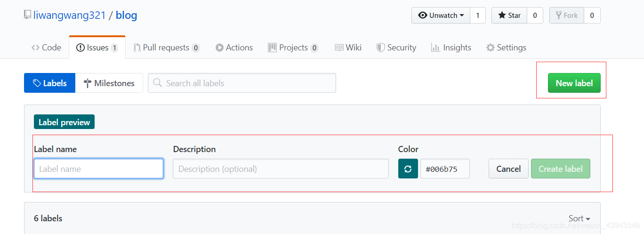Click the Pull requests count badge 0
Screen dimensions: 644x234
pos(196,48)
